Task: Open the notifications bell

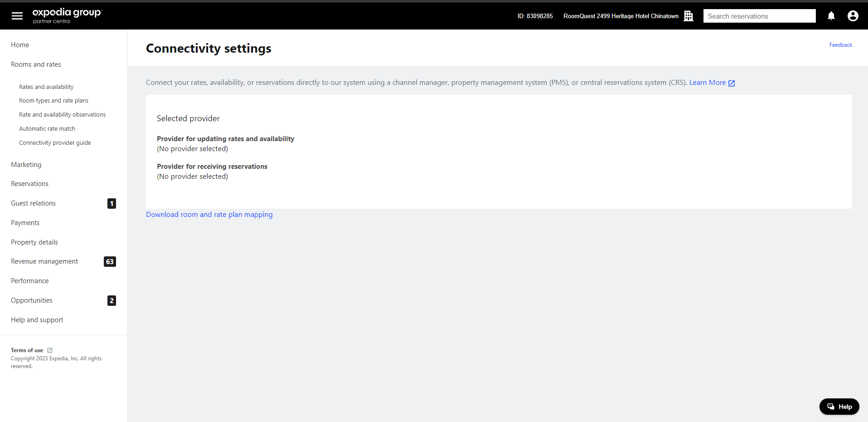Action: pos(831,16)
